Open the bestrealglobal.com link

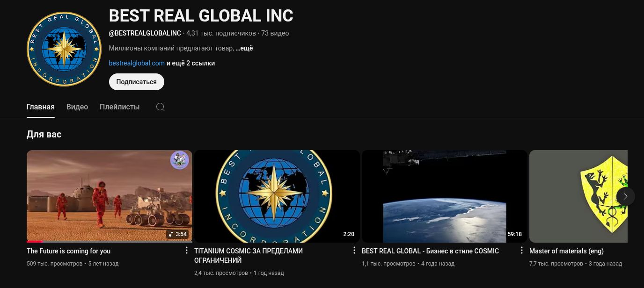click(137, 63)
